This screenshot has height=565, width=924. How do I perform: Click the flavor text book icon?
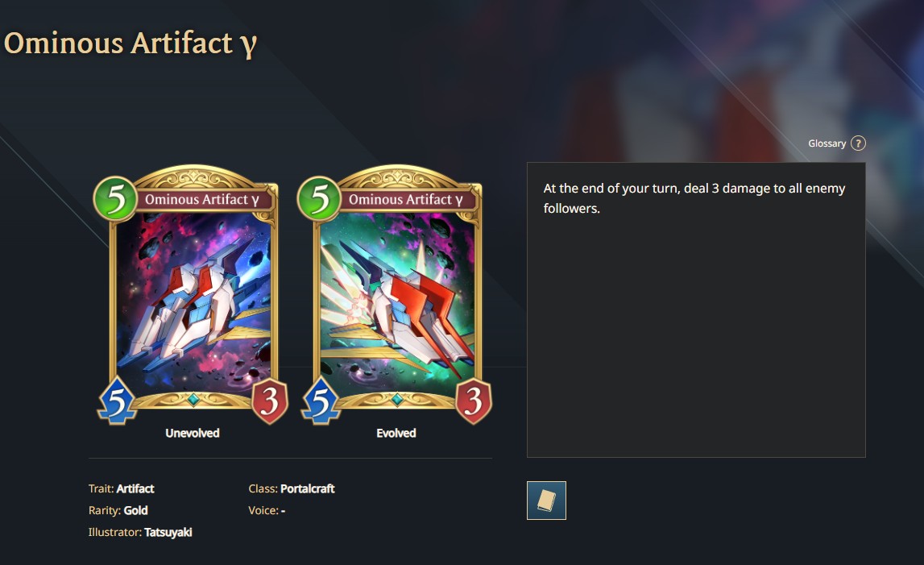[546, 501]
